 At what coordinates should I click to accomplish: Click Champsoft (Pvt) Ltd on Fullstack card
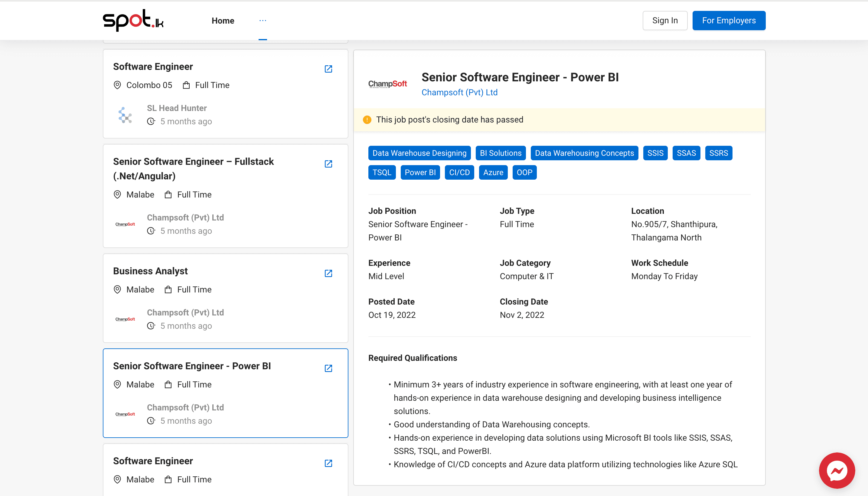coord(185,218)
